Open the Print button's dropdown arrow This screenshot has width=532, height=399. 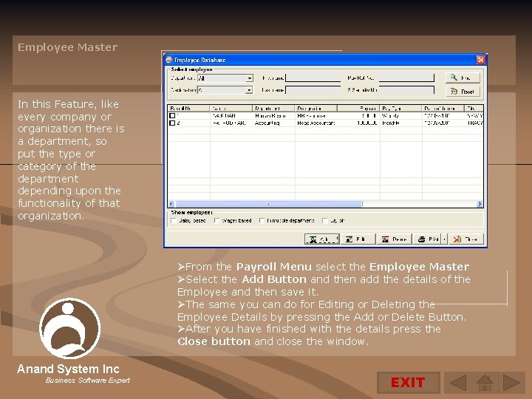pyautogui.click(x=445, y=239)
